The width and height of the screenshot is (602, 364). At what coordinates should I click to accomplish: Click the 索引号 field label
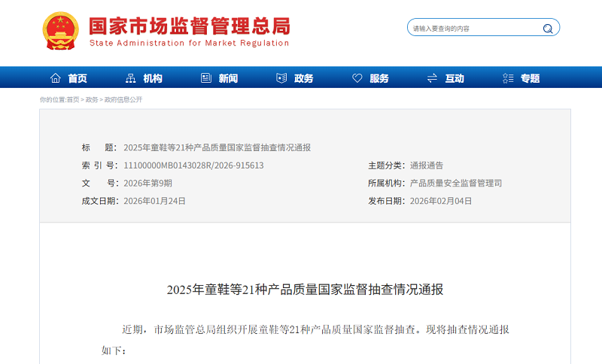click(99, 165)
